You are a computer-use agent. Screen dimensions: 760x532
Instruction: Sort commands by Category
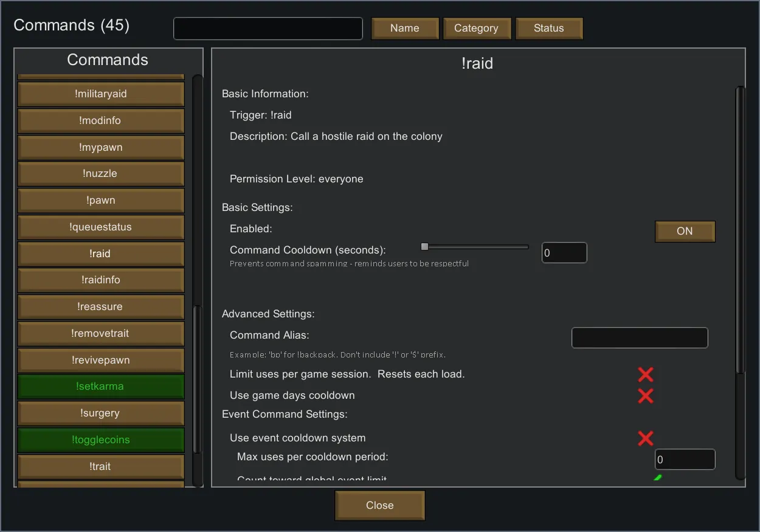pyautogui.click(x=476, y=28)
